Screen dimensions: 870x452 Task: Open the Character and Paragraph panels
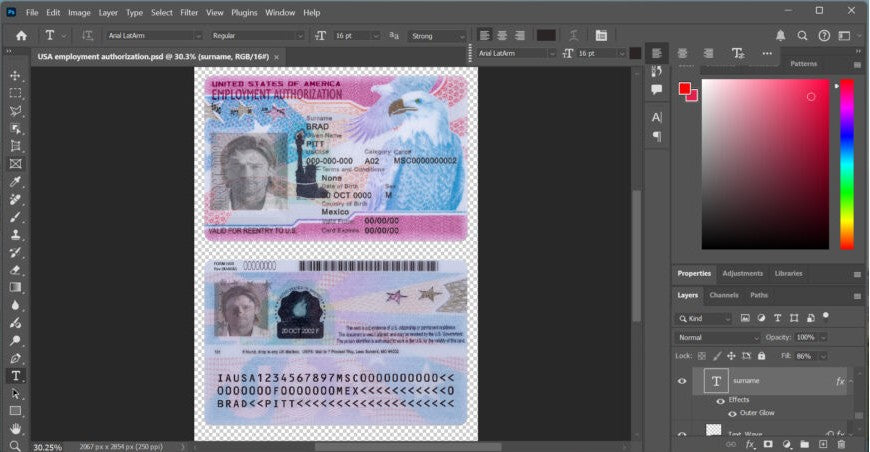click(x=601, y=35)
